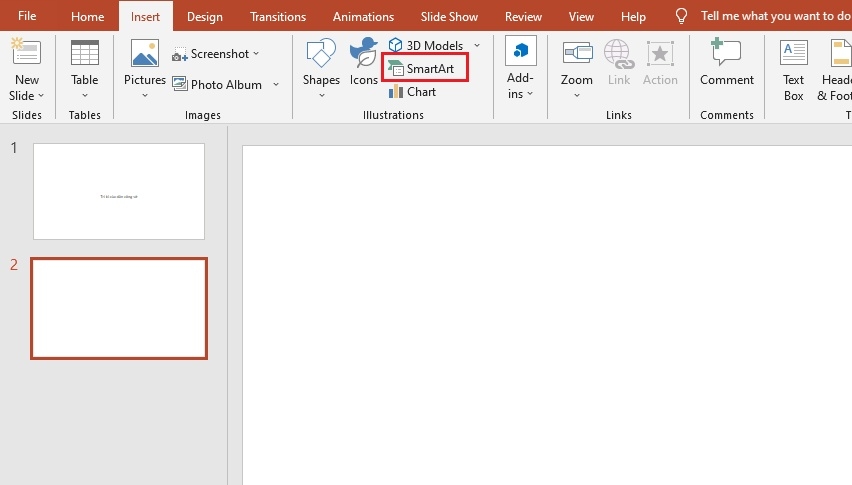Open the New Slide dropdown arrow
The image size is (852, 485).
click(41, 96)
